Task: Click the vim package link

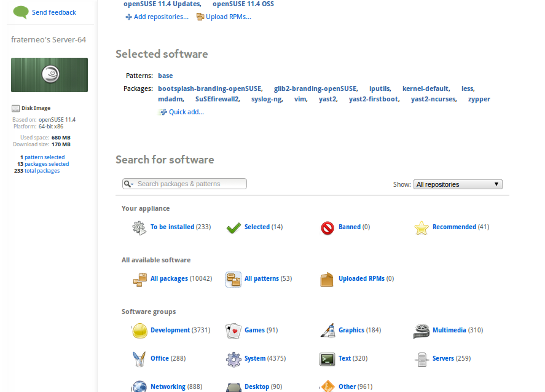Action: 300,99
